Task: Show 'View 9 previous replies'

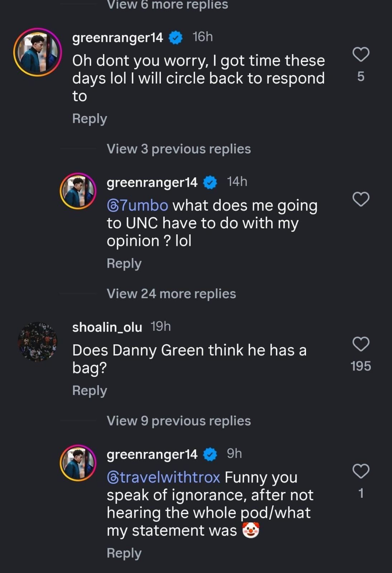Action: (179, 421)
